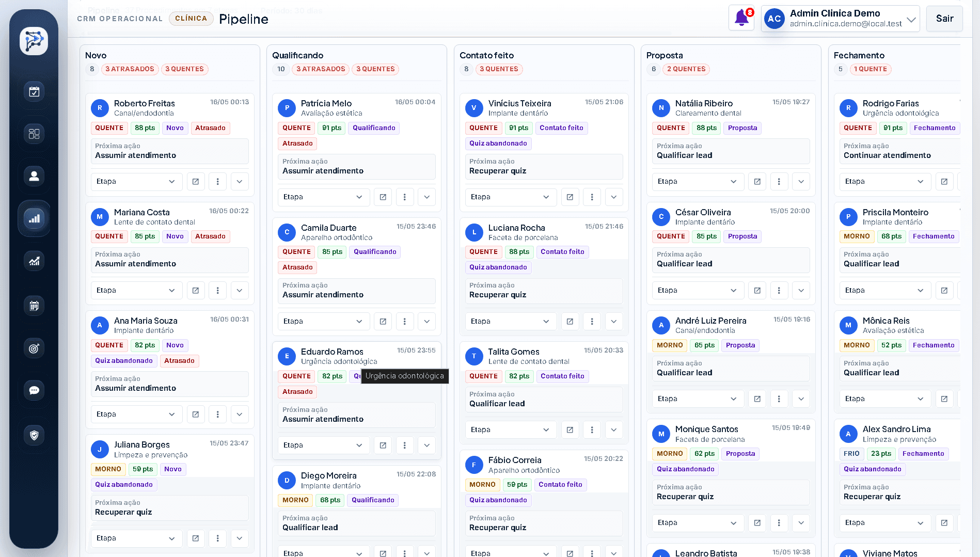
Task: Click the Sair logout button
Action: [x=944, y=19]
